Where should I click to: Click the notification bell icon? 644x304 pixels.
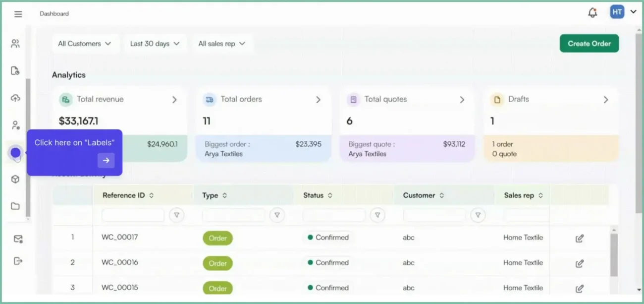point(592,13)
